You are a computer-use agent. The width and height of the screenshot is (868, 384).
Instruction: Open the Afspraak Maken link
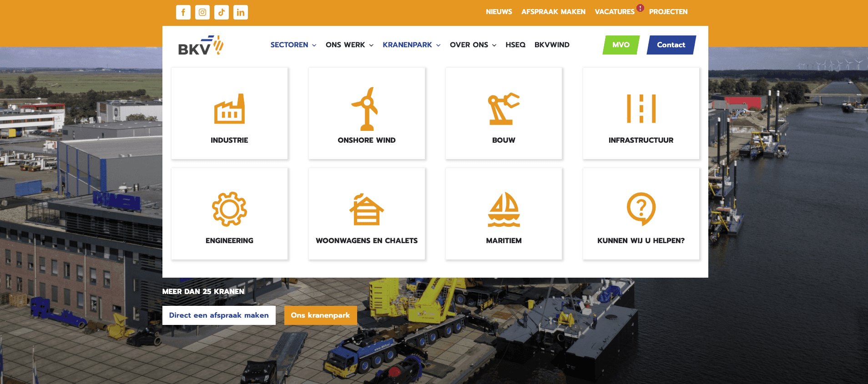pos(553,12)
